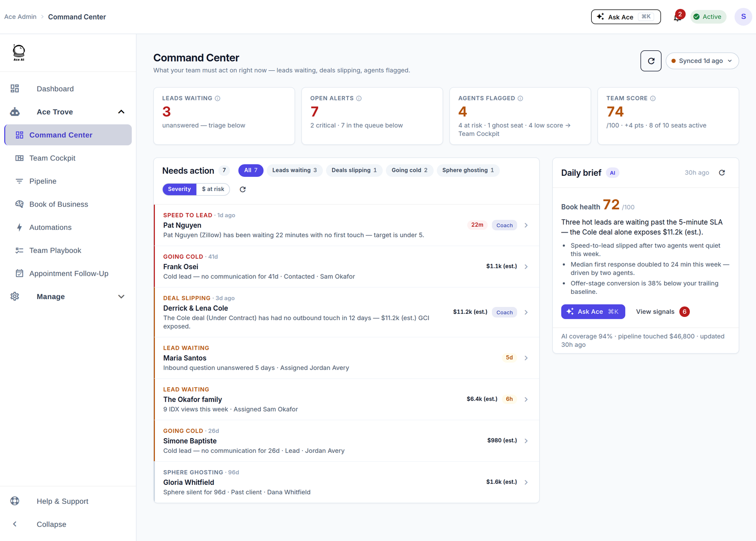The height and width of the screenshot is (541, 756).
Task: Open Gloria Whitfield row chevron
Action: point(526,482)
